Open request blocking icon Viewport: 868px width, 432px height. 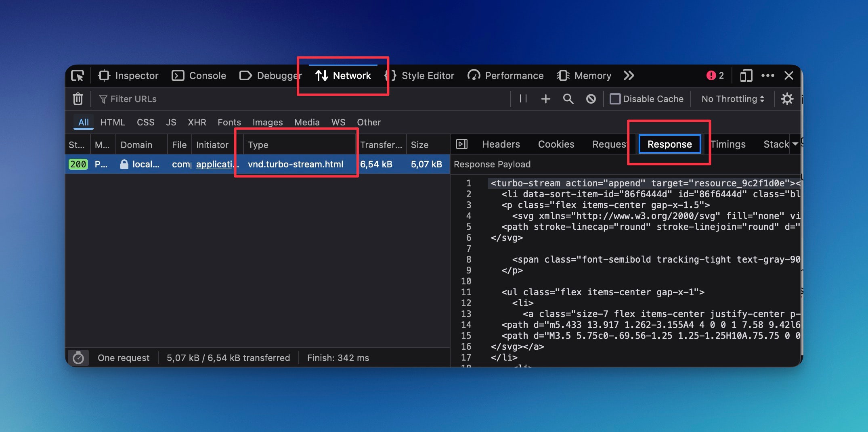591,99
